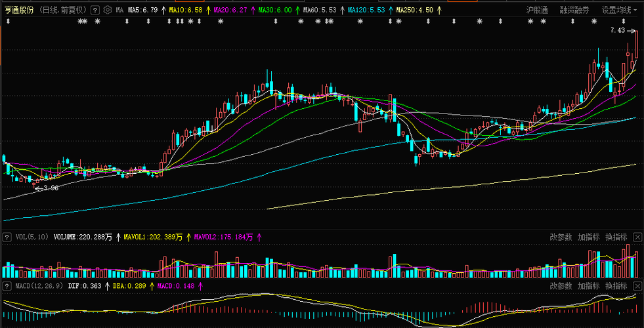Click 改参数 in the MACD panel
The image size is (644, 328).
(561, 286)
